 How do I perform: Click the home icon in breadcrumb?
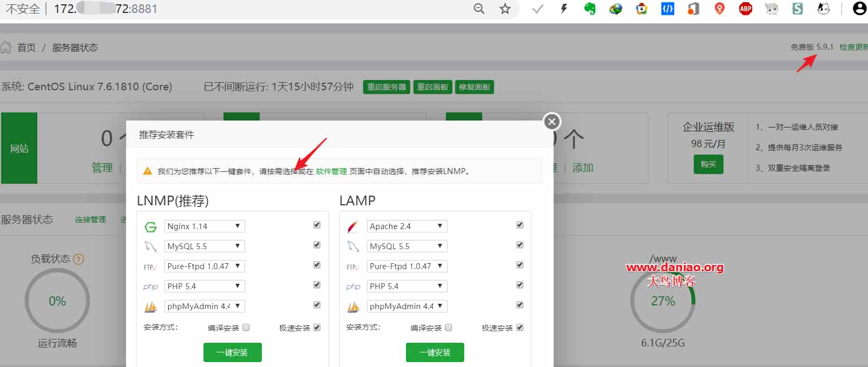tap(6, 48)
